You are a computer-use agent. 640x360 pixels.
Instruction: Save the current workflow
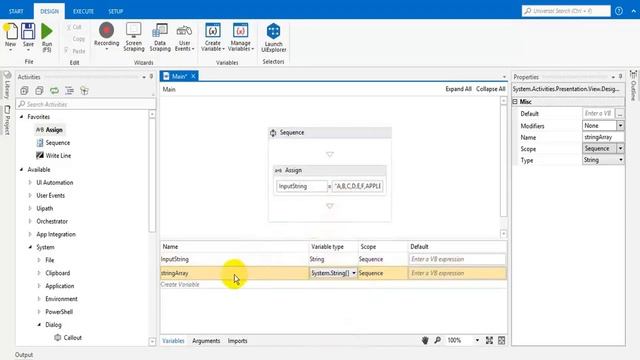tap(28, 36)
